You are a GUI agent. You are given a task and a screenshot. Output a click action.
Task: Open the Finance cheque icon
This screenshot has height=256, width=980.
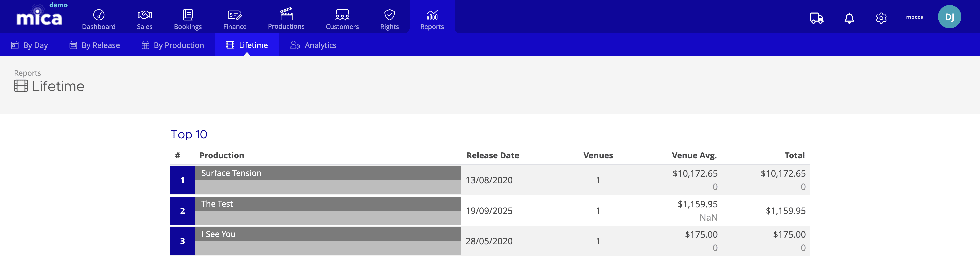235,15
